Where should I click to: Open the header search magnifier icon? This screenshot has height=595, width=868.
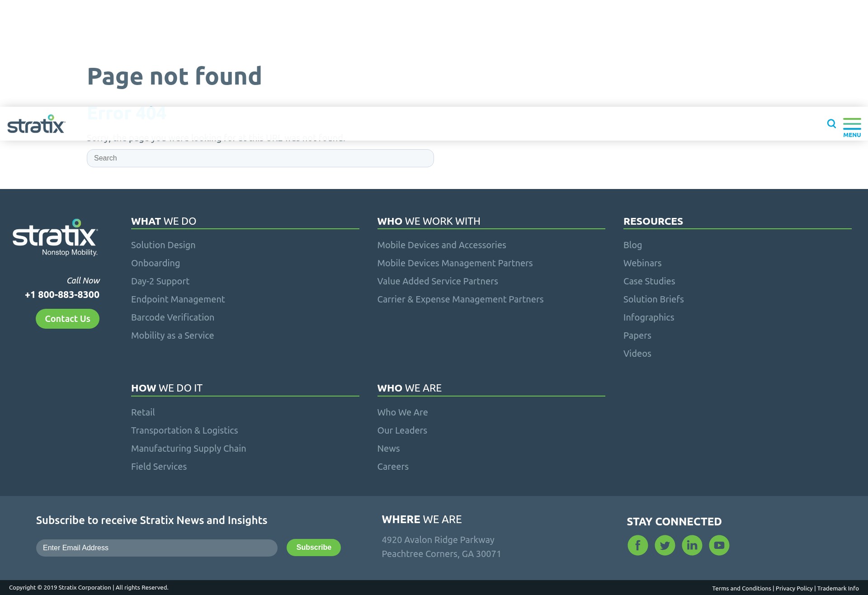pyautogui.click(x=831, y=123)
